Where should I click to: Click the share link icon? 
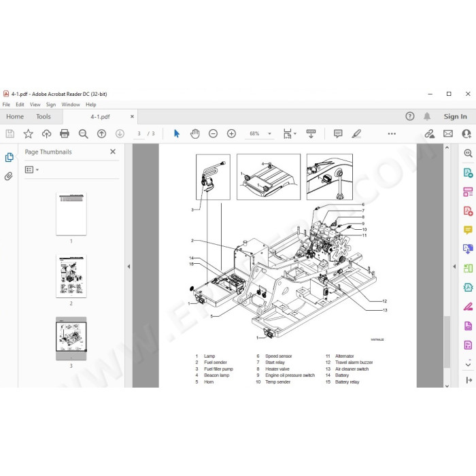pos(429,133)
